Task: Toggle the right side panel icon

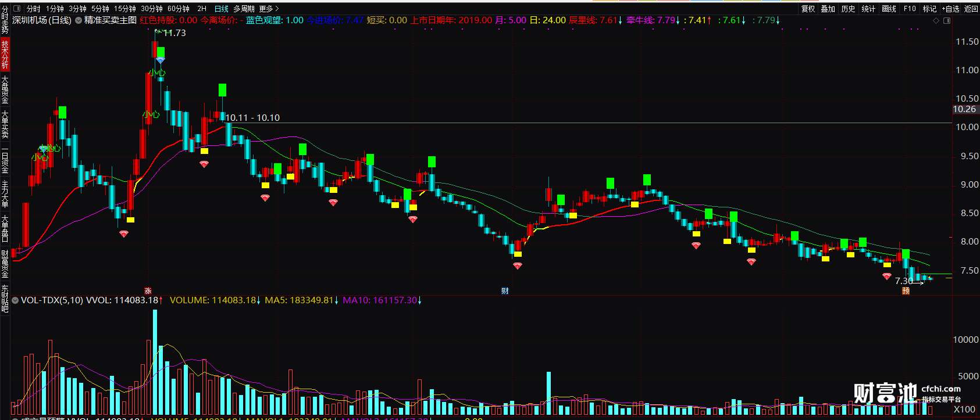Action: coord(947,20)
